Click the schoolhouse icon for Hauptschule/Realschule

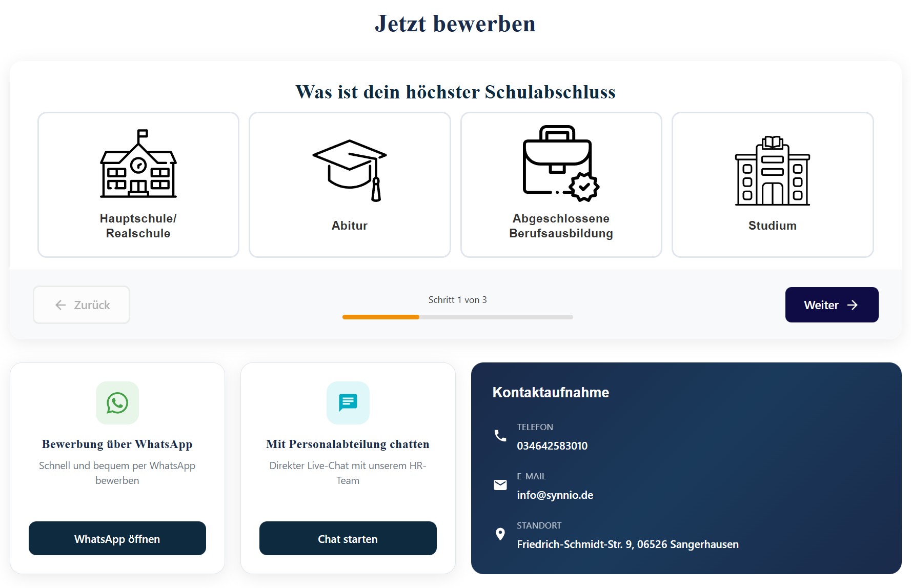(x=138, y=164)
